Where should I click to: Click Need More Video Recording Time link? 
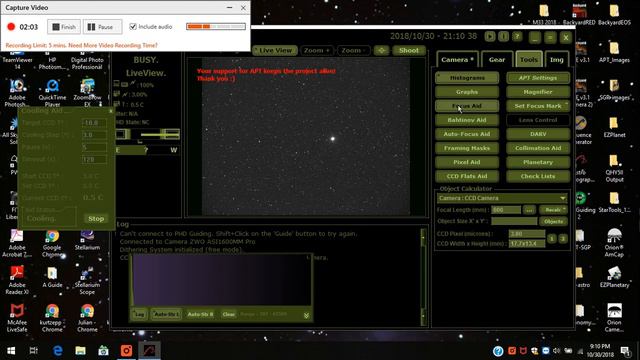116,45
